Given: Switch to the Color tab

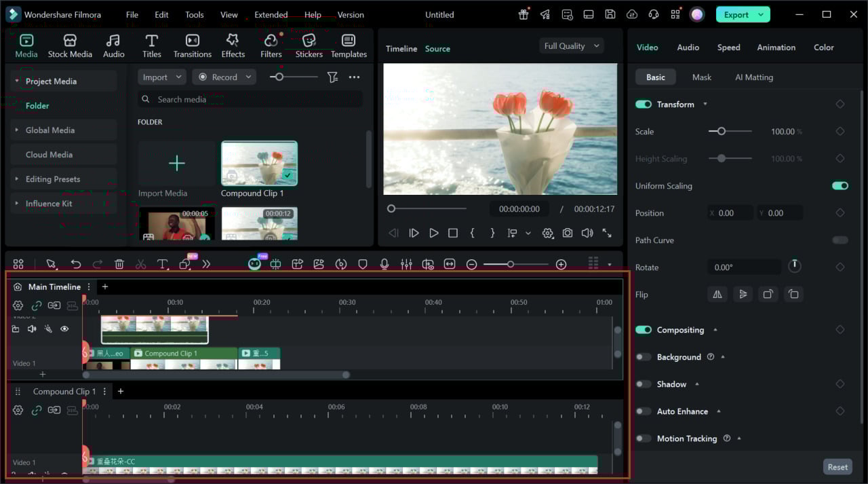Looking at the screenshot, I should point(823,48).
